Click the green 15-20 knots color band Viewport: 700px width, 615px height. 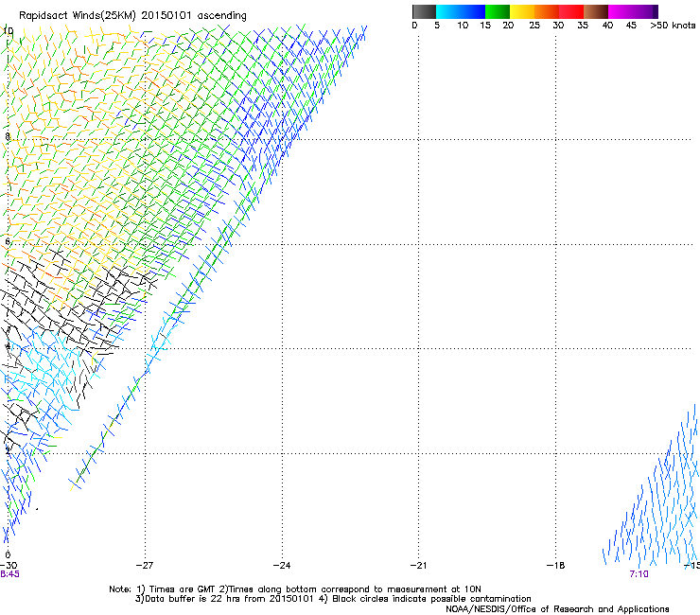pos(498,11)
